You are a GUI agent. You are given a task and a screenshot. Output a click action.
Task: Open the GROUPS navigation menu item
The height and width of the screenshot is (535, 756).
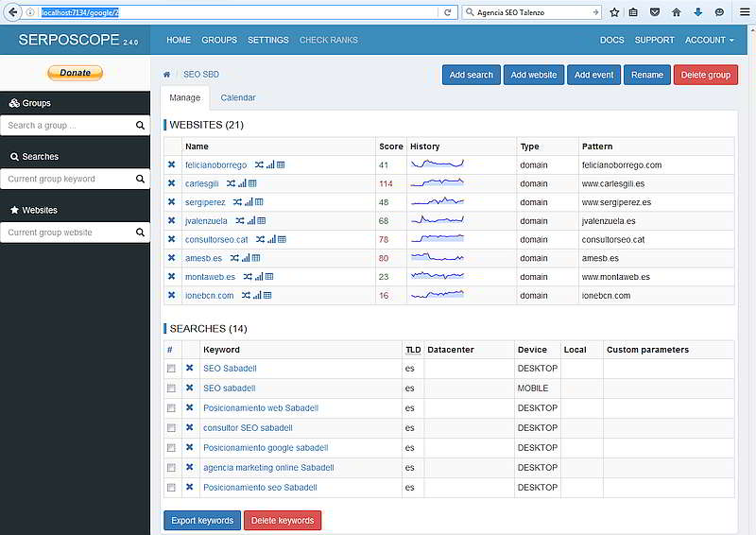pyautogui.click(x=219, y=41)
